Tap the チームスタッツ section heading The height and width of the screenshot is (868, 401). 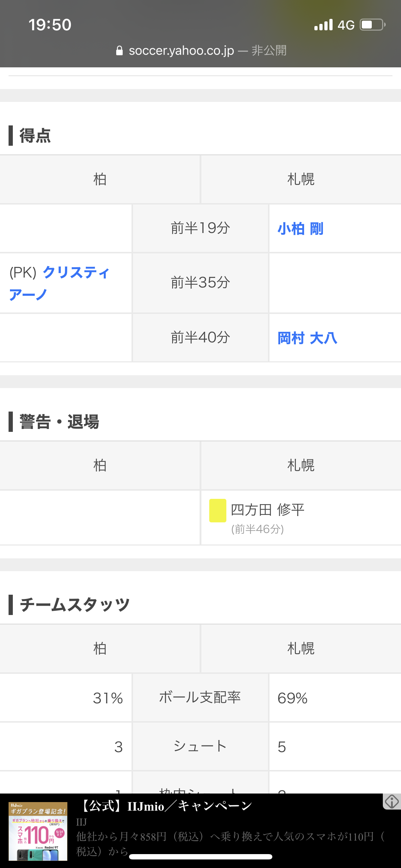click(74, 605)
